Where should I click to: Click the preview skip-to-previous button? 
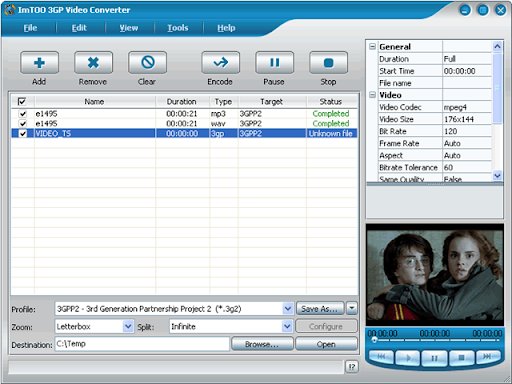[381, 357]
